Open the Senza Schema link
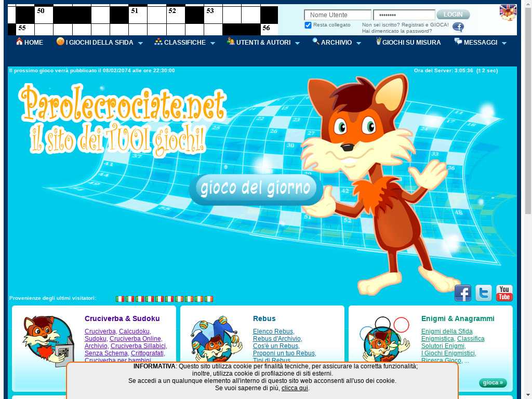 [x=106, y=353]
